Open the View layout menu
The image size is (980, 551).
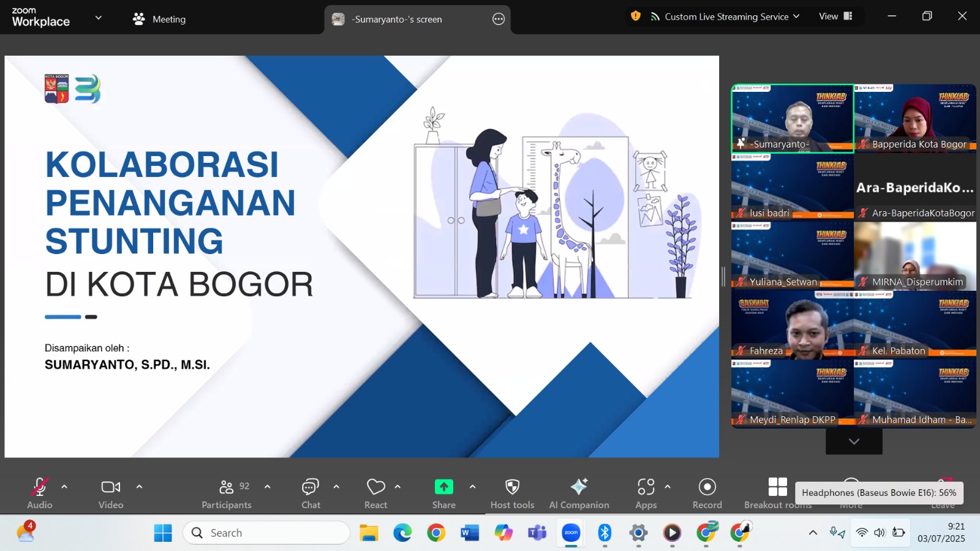(835, 17)
